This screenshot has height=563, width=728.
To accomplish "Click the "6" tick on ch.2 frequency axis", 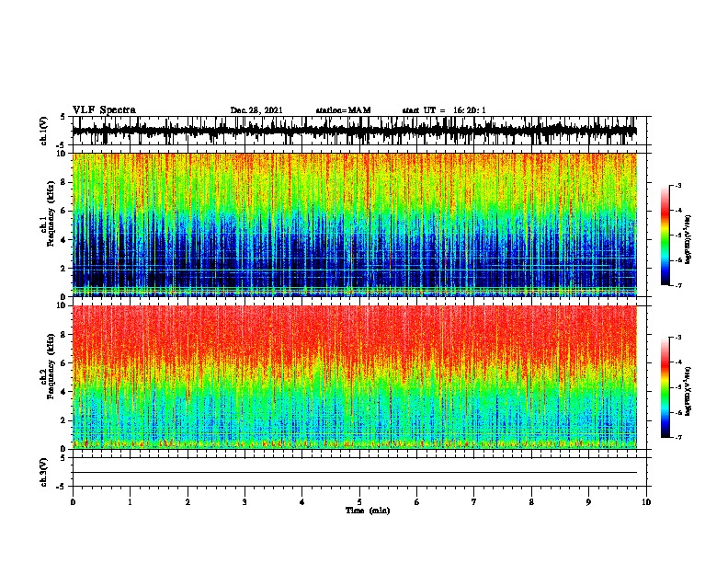I will [x=64, y=362].
